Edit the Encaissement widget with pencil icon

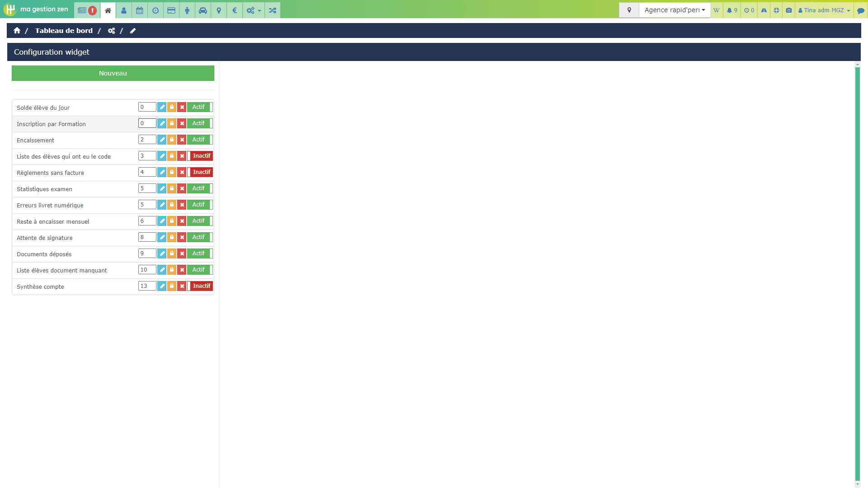(162, 140)
